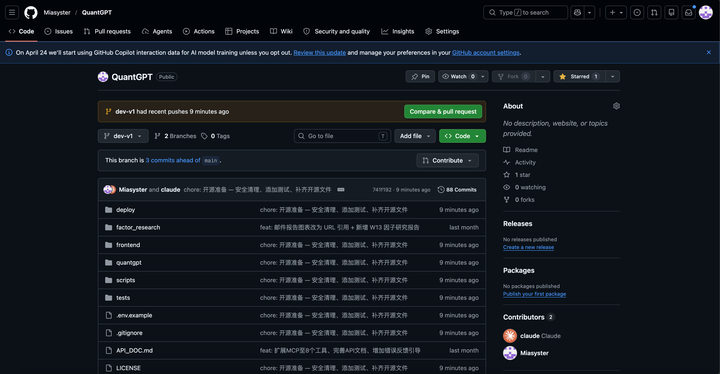Open the 1 star stargazers link

517,175
